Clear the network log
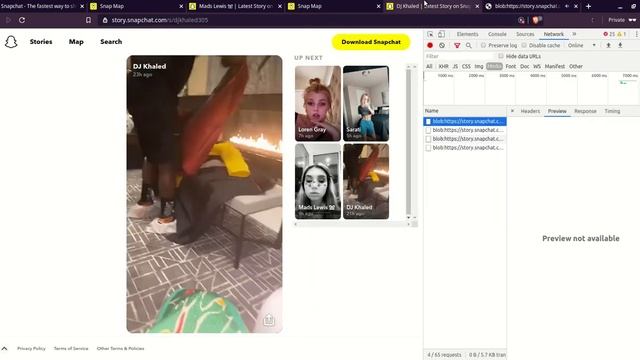This screenshot has height=360, width=640. (442, 45)
